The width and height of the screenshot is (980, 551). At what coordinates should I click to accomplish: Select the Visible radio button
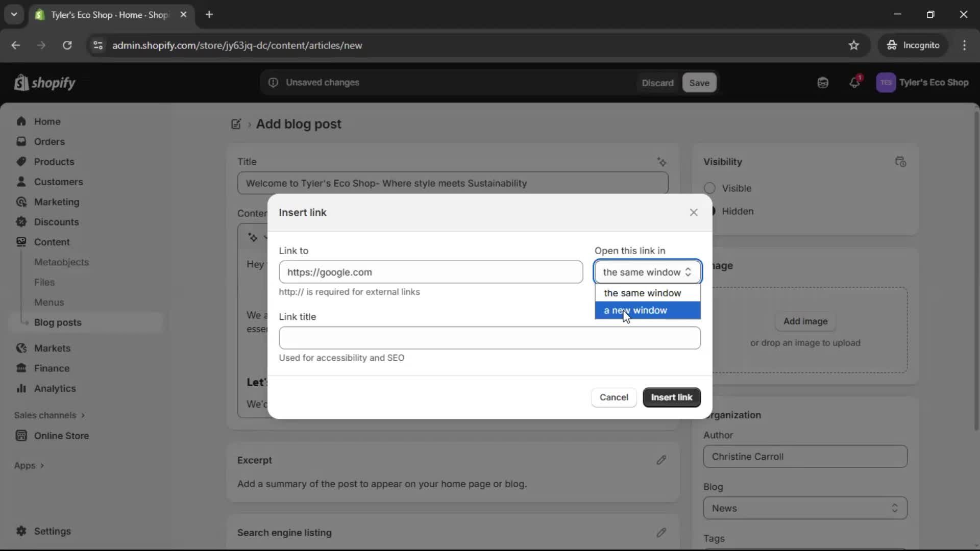click(x=709, y=188)
